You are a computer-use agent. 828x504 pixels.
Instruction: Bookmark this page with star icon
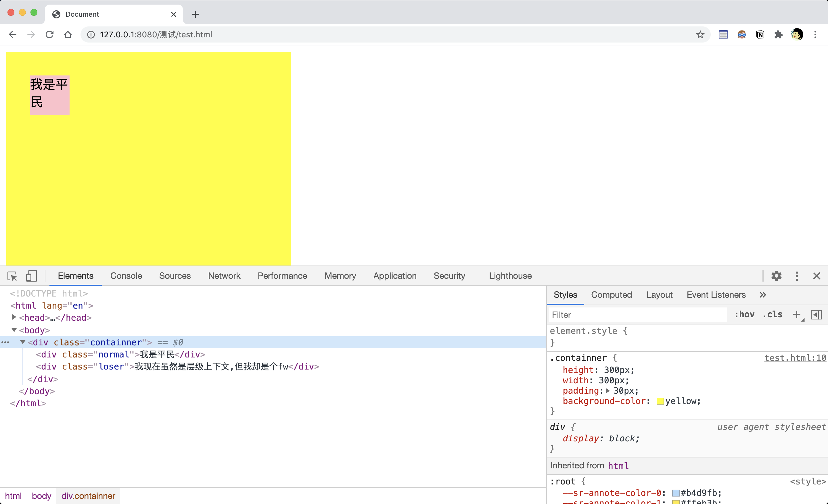pyautogui.click(x=700, y=34)
